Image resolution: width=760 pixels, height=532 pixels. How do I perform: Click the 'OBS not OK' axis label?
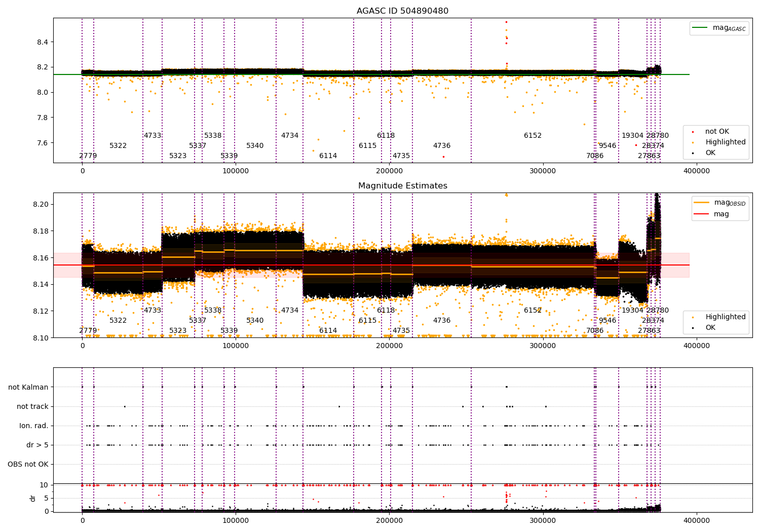click(x=28, y=465)
